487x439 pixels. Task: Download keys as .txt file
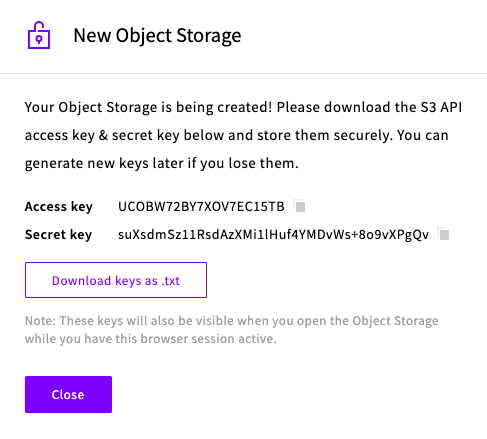click(116, 280)
